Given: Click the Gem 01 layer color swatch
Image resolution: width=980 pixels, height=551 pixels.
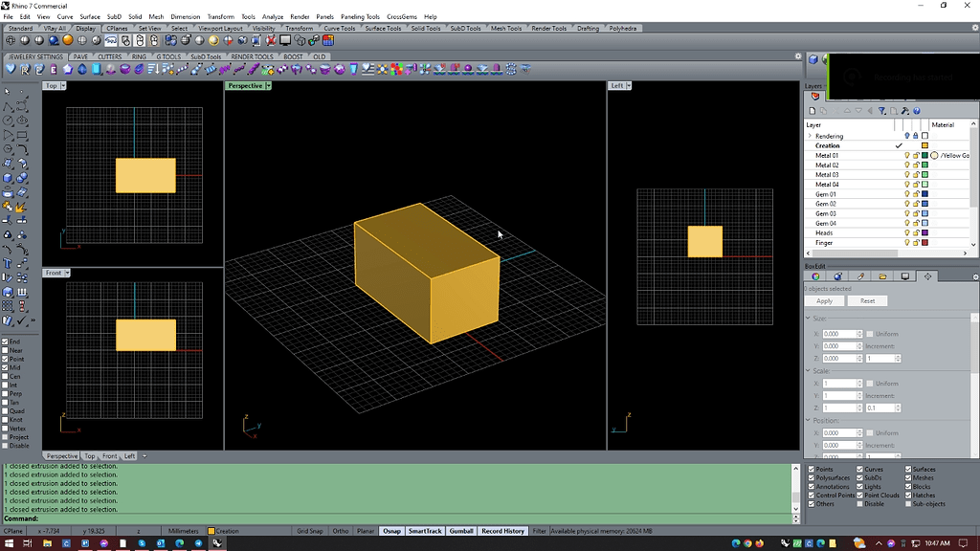Looking at the screenshot, I should [924, 194].
